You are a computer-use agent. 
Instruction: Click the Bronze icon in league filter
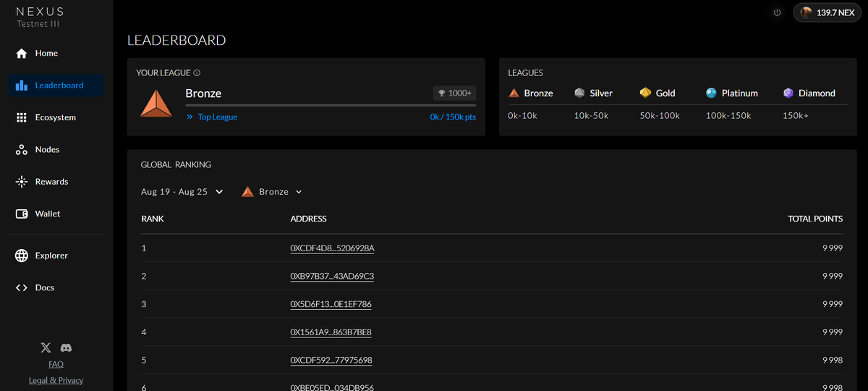[247, 192]
